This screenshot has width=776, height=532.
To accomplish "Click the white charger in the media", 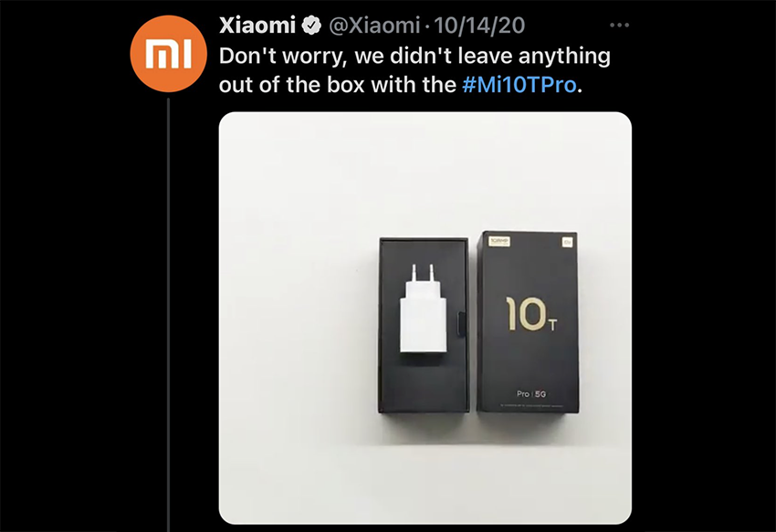I will 423,308.
